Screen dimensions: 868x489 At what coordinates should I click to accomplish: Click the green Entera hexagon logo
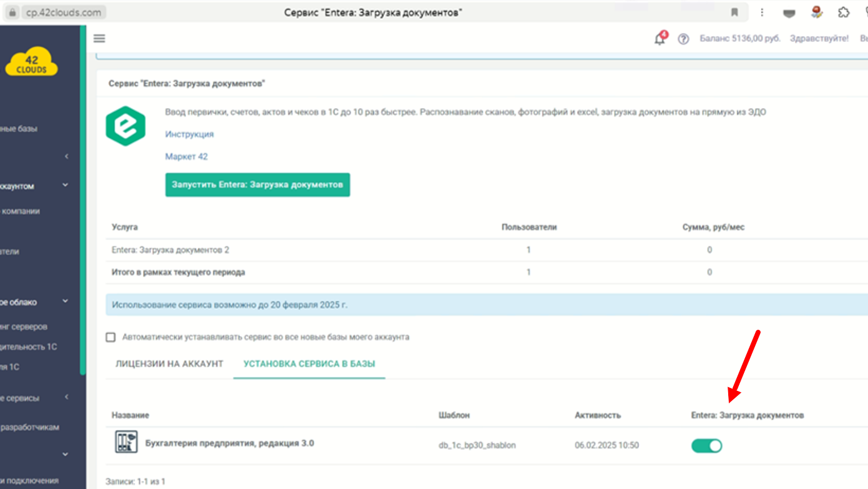click(x=125, y=126)
